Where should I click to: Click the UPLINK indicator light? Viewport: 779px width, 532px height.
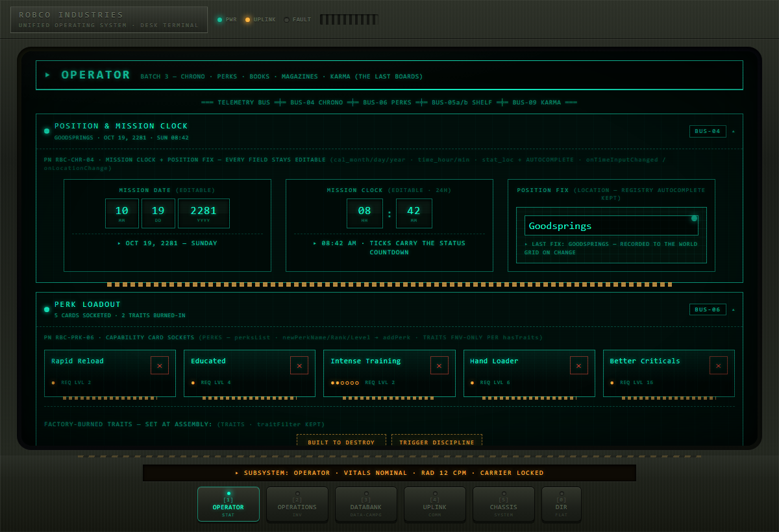coord(247,19)
